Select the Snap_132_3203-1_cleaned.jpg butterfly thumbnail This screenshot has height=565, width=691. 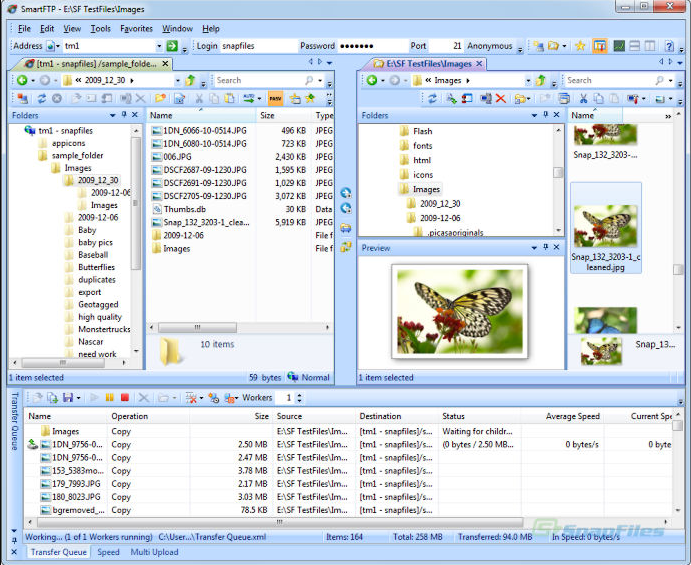(604, 230)
